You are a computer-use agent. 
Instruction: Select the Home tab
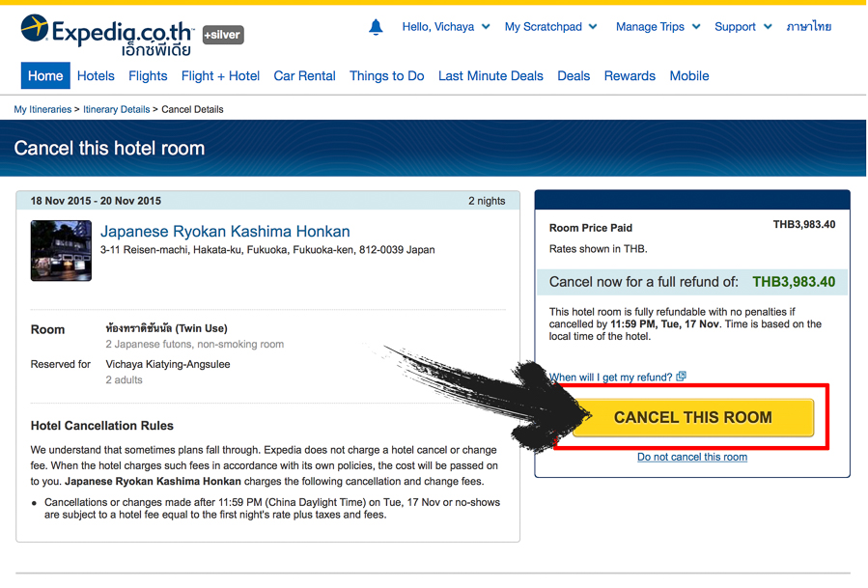pyautogui.click(x=45, y=76)
